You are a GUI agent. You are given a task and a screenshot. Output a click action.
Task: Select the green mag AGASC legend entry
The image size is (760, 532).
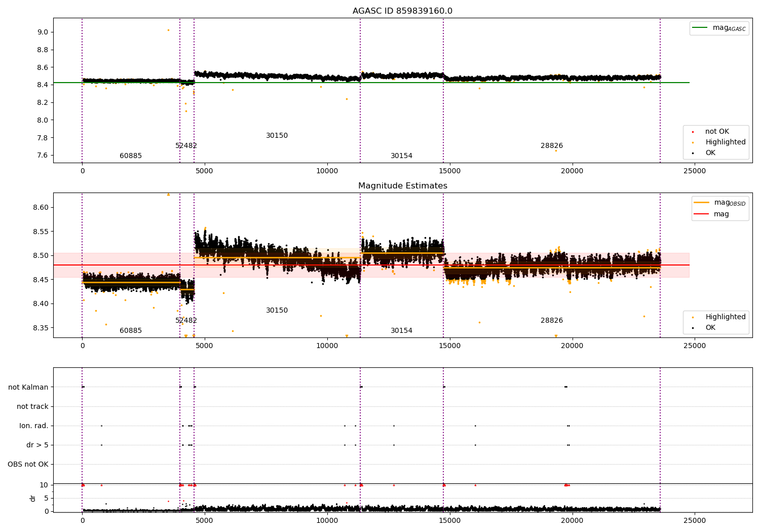point(719,28)
